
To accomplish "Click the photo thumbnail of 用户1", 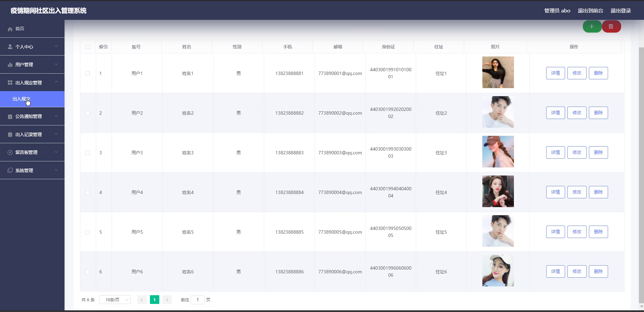I will (x=498, y=72).
